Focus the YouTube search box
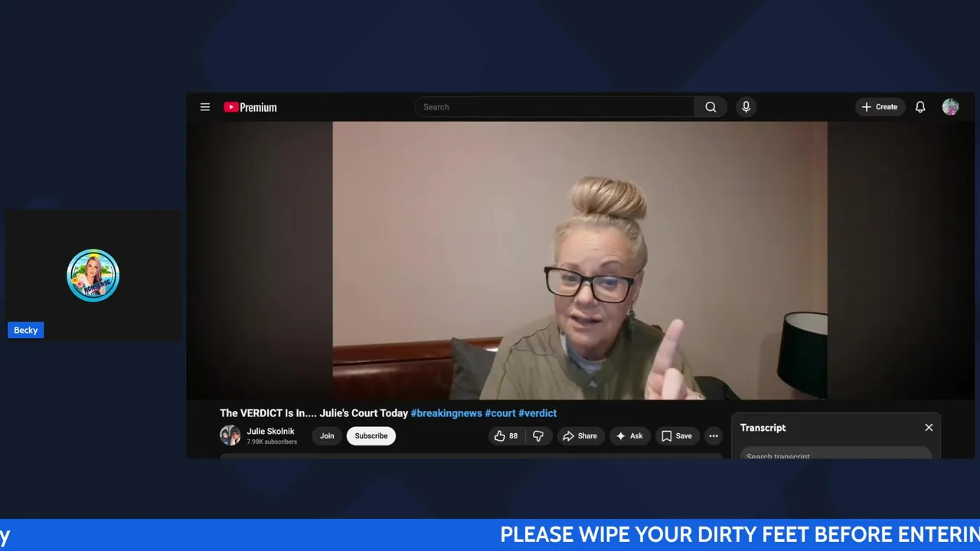 click(x=555, y=107)
